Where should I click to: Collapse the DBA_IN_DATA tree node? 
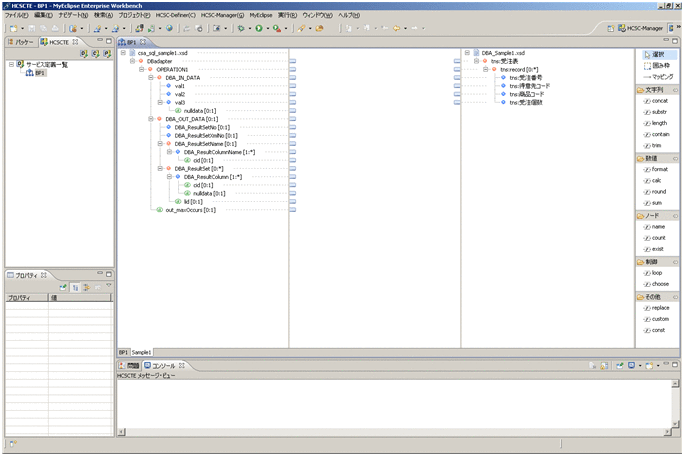coord(151,78)
